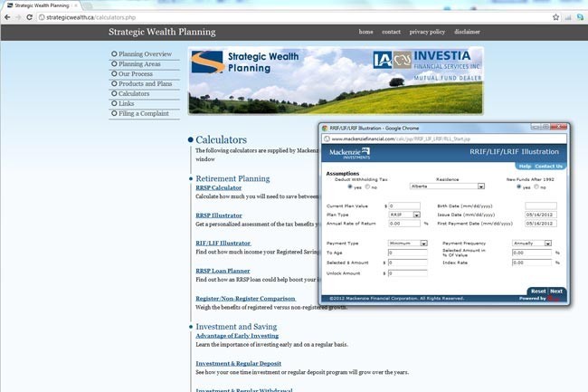Click the Next button in popup
Image resolution: width=588 pixels, height=392 pixels.
[x=556, y=292]
